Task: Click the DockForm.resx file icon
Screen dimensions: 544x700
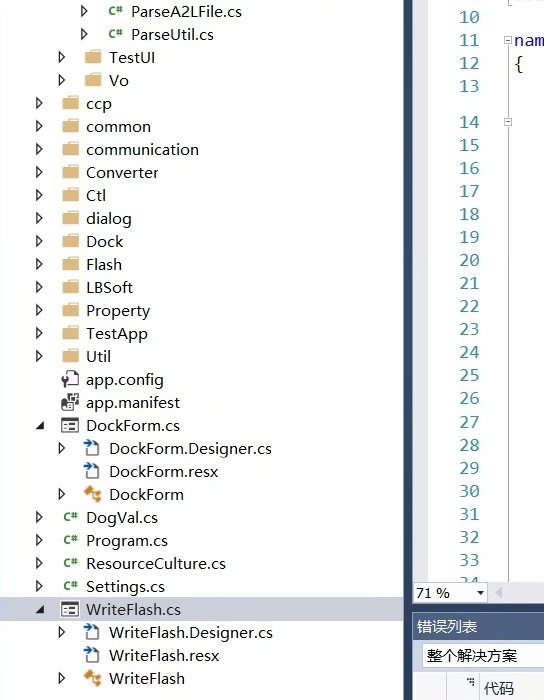Action: [92, 471]
